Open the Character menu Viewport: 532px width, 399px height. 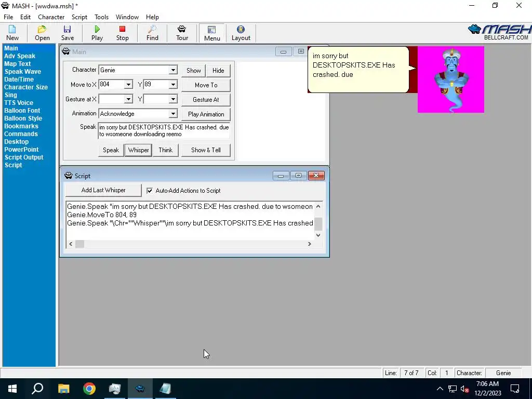click(x=51, y=17)
